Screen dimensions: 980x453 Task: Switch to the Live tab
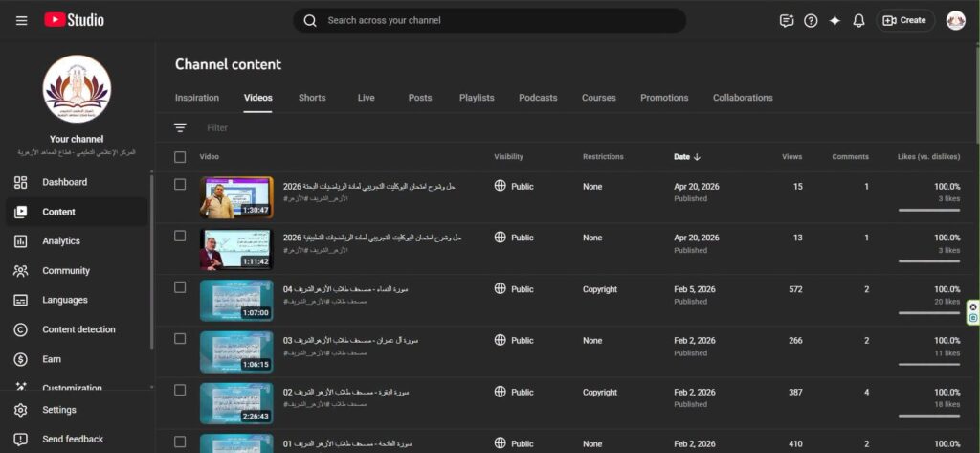[x=367, y=98]
